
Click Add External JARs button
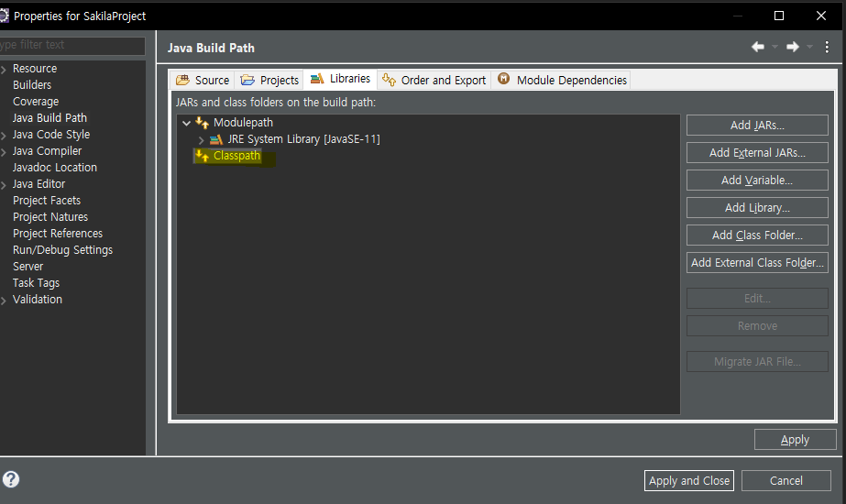pos(757,153)
